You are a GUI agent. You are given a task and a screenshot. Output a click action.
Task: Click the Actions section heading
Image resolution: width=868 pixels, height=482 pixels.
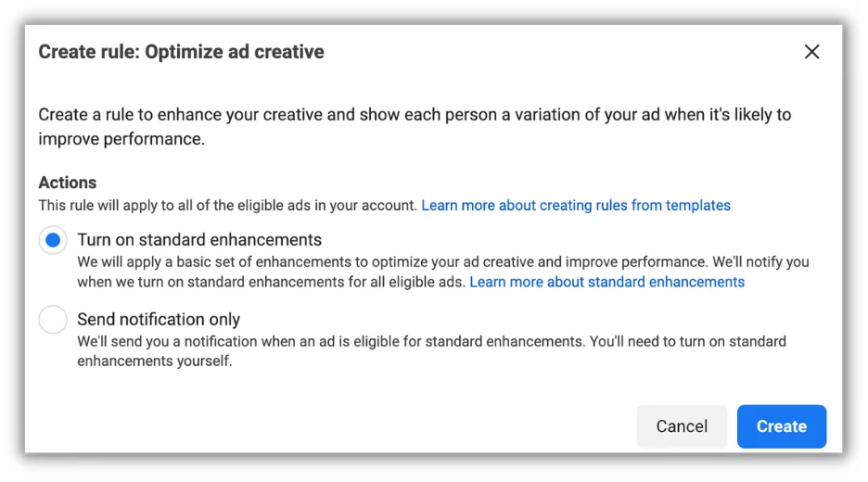[x=67, y=183]
